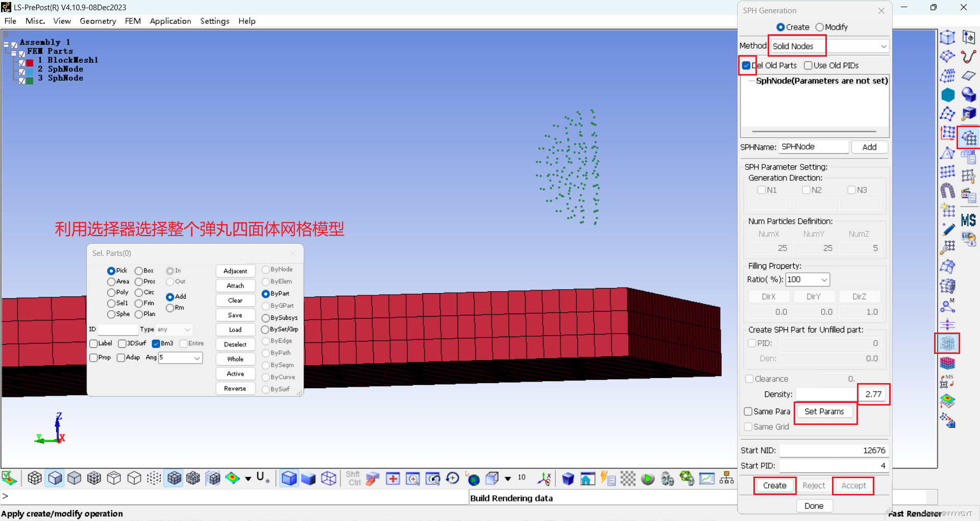Select the Create radio button
Viewport: 980px width, 521px height.
(x=780, y=27)
